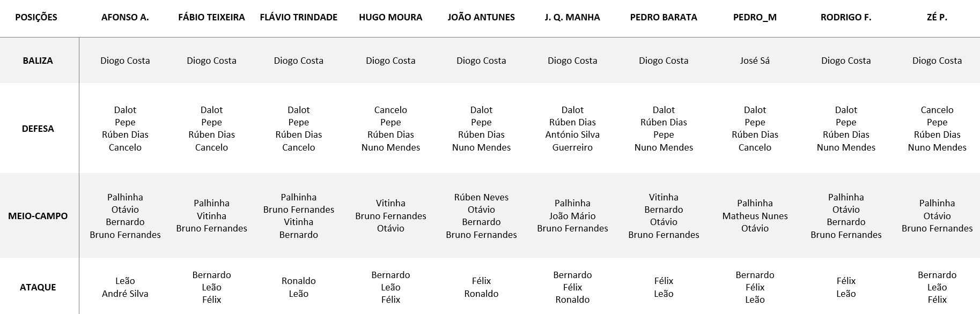Select the José Sá goalkeeper cell
The width and height of the screenshot is (980, 314).
click(x=755, y=61)
